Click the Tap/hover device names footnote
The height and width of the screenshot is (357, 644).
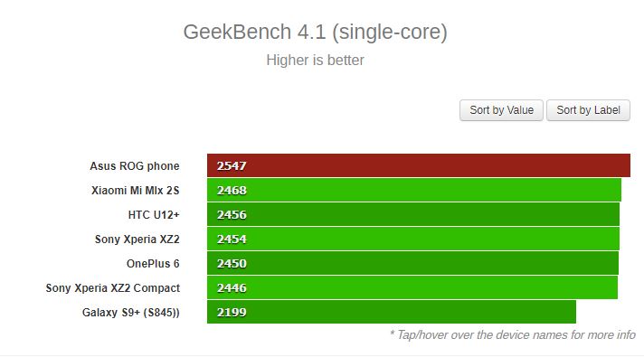click(x=513, y=334)
